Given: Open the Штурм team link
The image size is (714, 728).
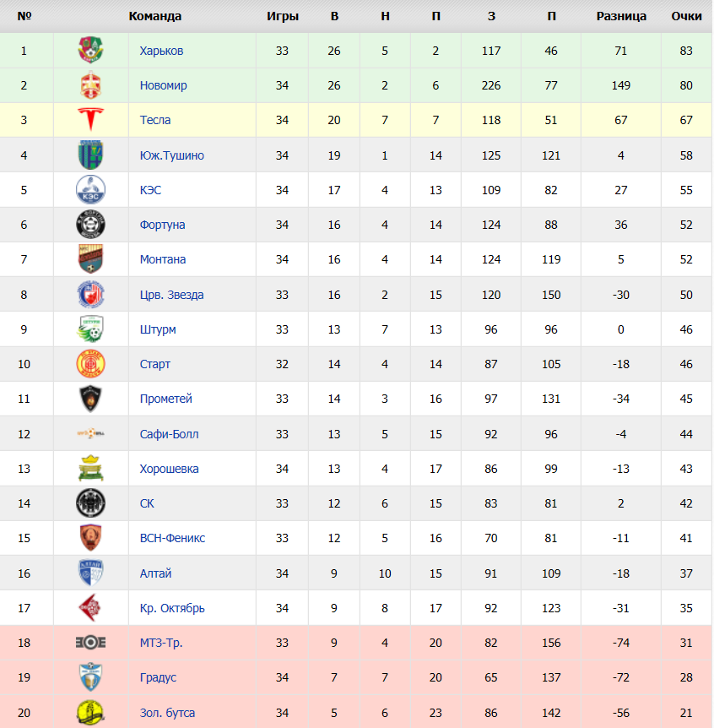Looking at the screenshot, I should click(158, 329).
